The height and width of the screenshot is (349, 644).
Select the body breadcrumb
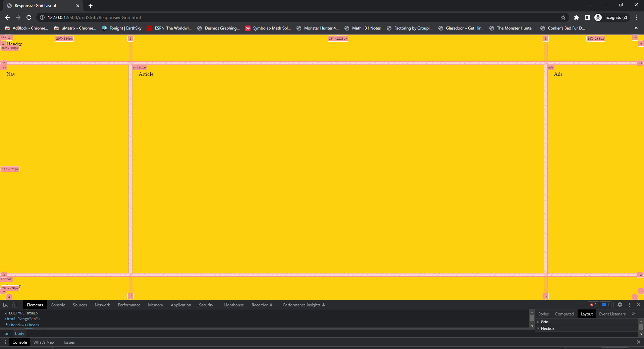20,334
